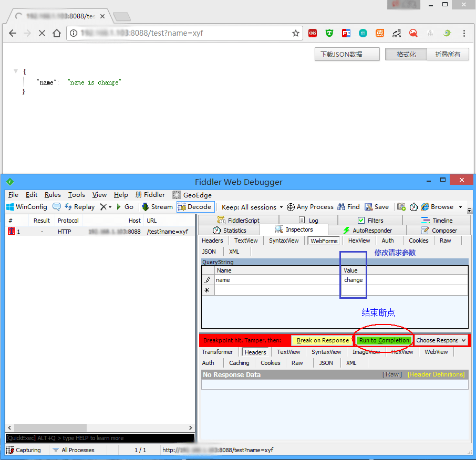Viewport: 476px width, 460px height.
Task: Collapse the JSON root object triangle
Action: [x=16, y=71]
